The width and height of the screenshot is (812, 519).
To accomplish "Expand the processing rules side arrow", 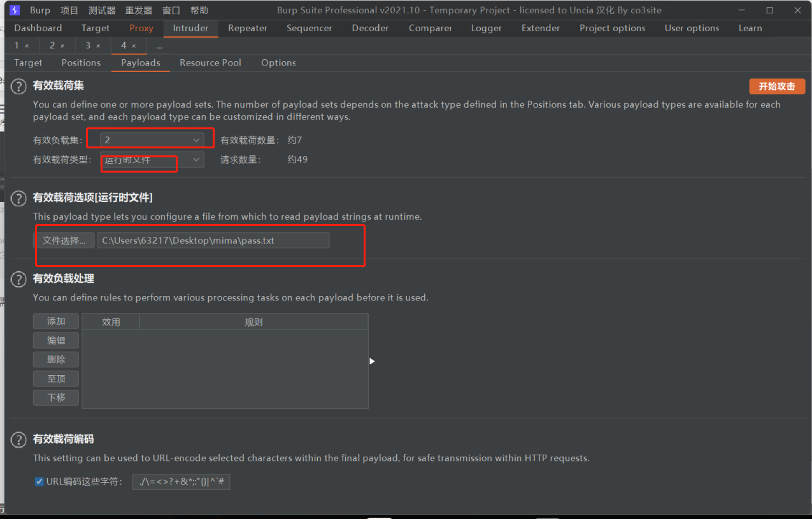I will coord(372,361).
